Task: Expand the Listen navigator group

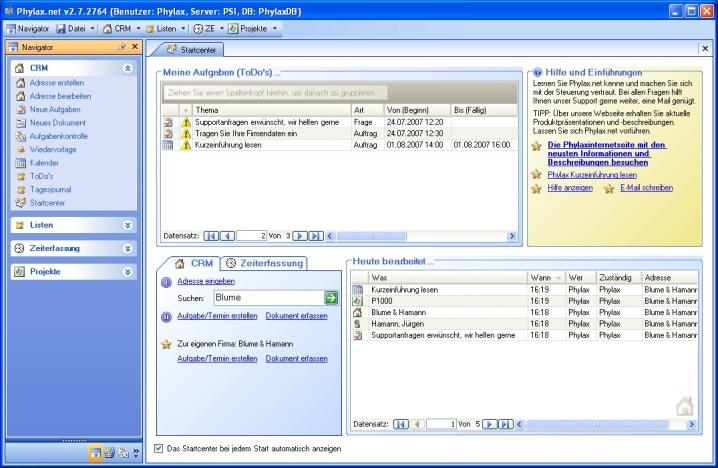Action: pyautogui.click(x=127, y=225)
